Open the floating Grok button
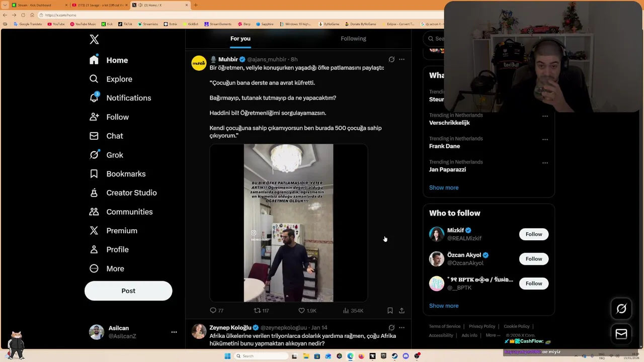 click(x=621, y=309)
